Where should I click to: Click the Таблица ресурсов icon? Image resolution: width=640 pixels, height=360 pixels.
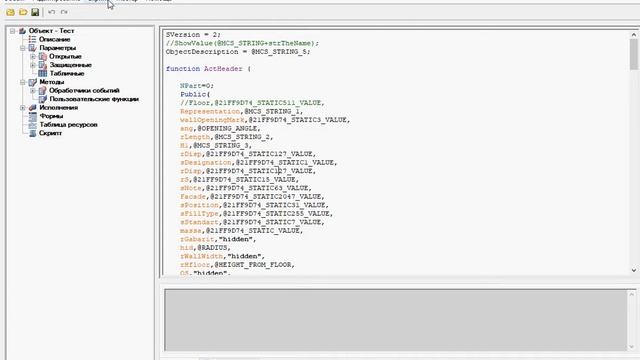(32, 125)
